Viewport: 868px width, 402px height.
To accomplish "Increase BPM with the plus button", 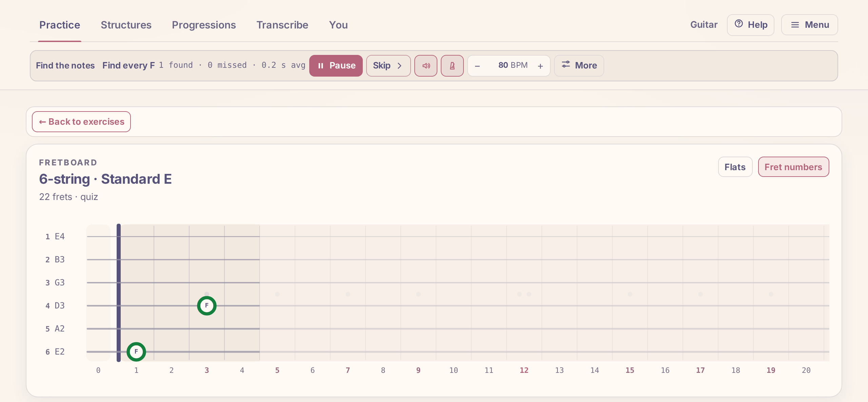I will [x=540, y=66].
